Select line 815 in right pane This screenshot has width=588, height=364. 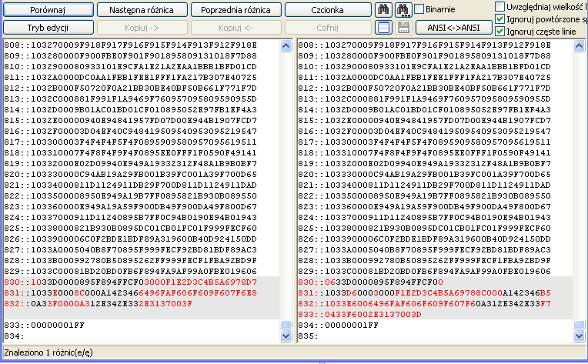pos(425,120)
